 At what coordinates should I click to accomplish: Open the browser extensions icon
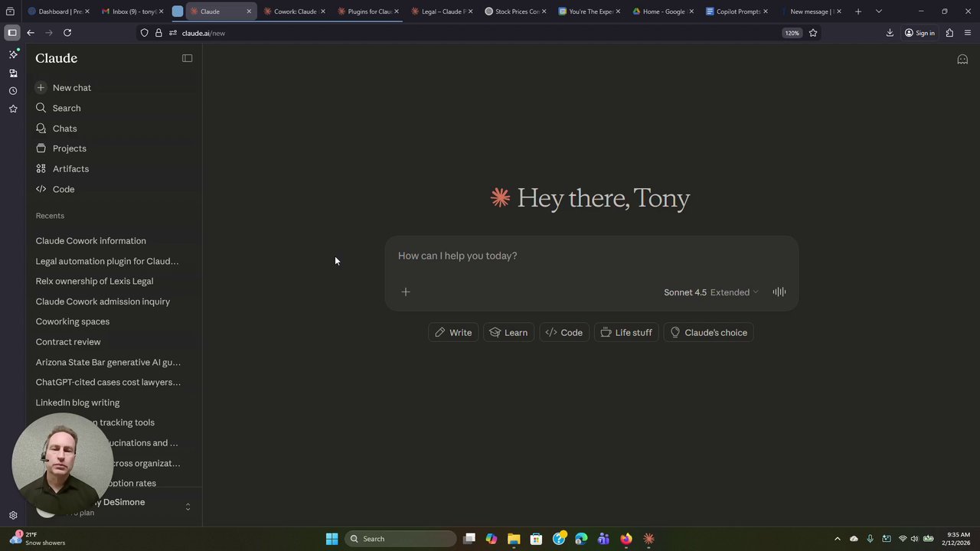click(x=949, y=33)
